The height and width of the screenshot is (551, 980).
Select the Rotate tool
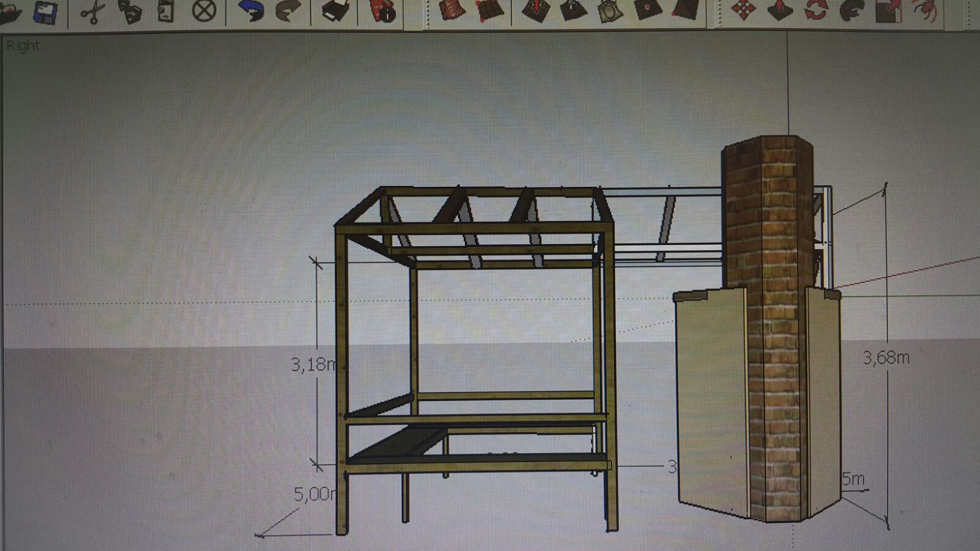pyautogui.click(x=816, y=10)
